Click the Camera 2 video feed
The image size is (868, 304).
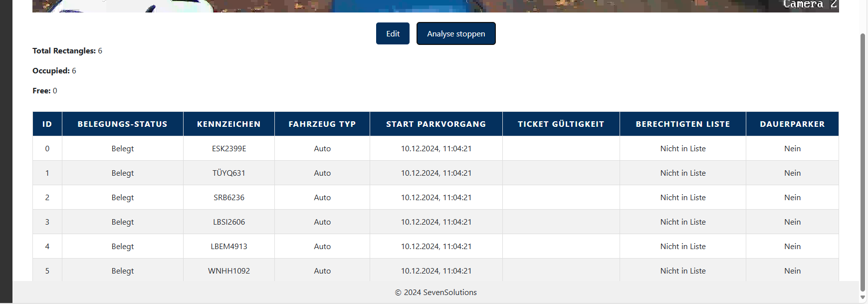point(435,5)
